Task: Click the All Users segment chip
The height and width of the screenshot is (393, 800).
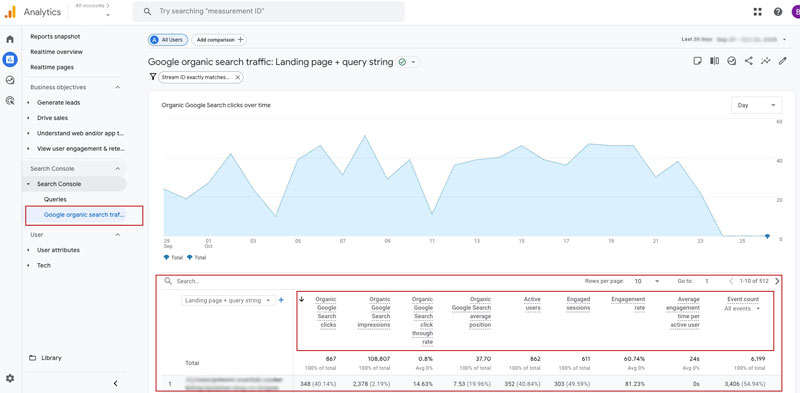Action: point(168,39)
